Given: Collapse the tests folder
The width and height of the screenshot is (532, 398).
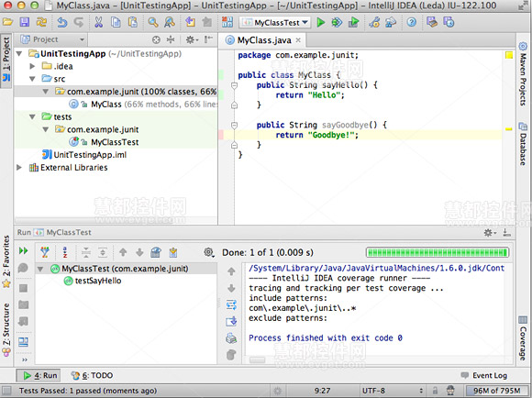Looking at the screenshot, I should point(32,116).
